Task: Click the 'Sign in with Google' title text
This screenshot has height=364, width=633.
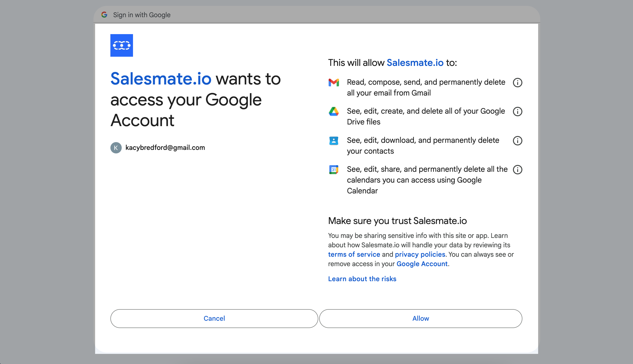Action: click(x=142, y=15)
